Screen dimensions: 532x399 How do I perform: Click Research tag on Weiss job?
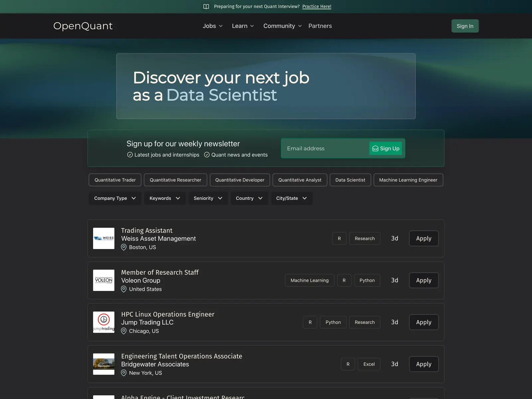365,238
